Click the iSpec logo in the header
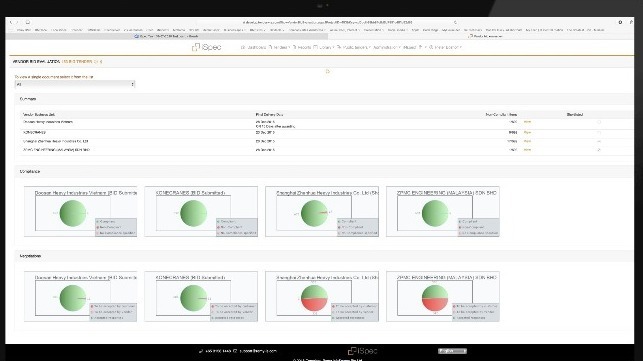 [x=207, y=47]
